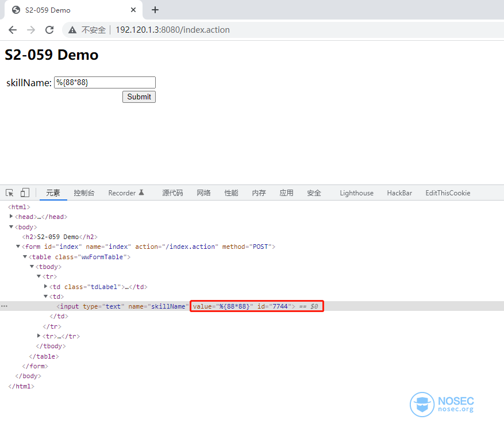Select the closing /form tag line
This screenshot has width=504, height=431.
[x=35, y=366]
